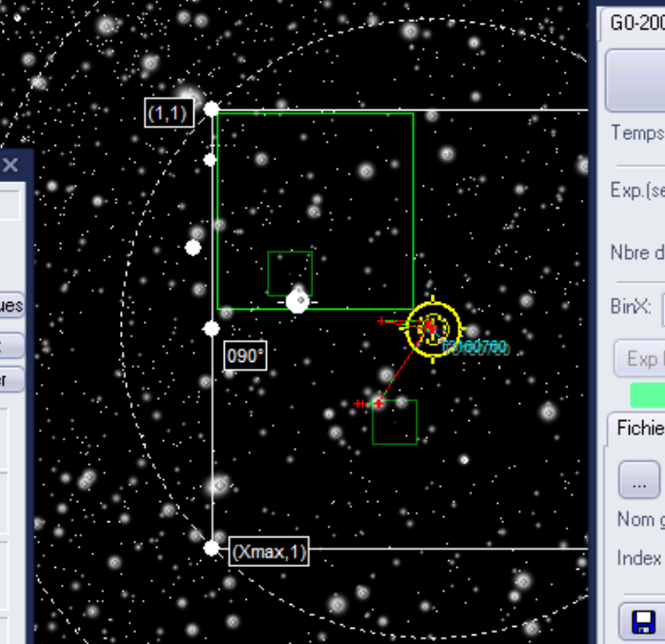The height and width of the screenshot is (644, 665).
Task: Click the large bright star on green frame edge
Action: pyautogui.click(x=297, y=301)
